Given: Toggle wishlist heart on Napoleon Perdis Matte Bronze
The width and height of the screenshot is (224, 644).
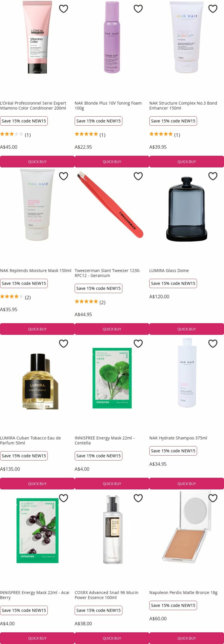Looking at the screenshot, I should pos(213,498).
